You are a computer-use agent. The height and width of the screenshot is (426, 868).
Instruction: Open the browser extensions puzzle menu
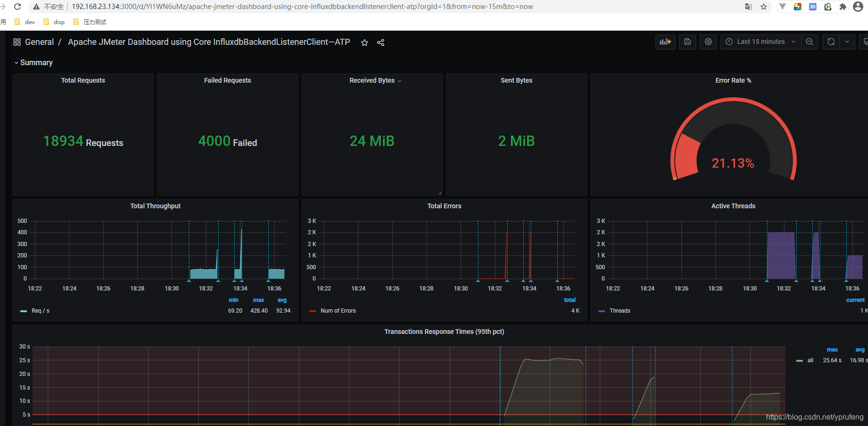843,7
